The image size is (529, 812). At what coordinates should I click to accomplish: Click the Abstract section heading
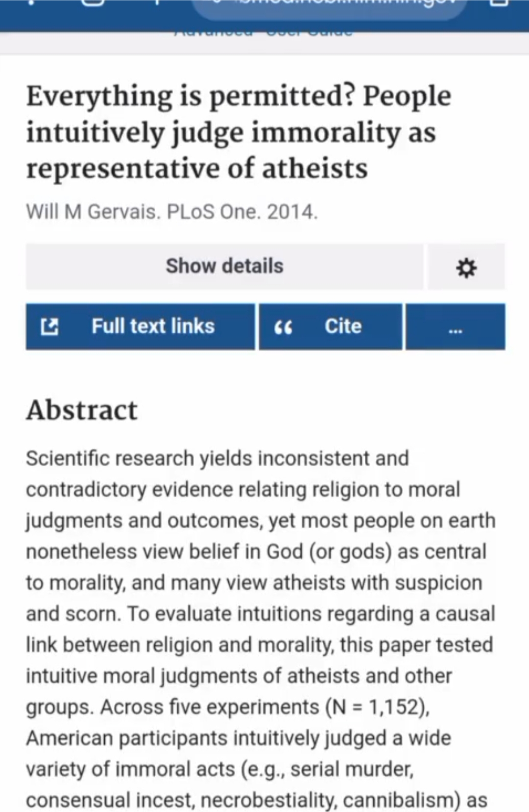82,410
